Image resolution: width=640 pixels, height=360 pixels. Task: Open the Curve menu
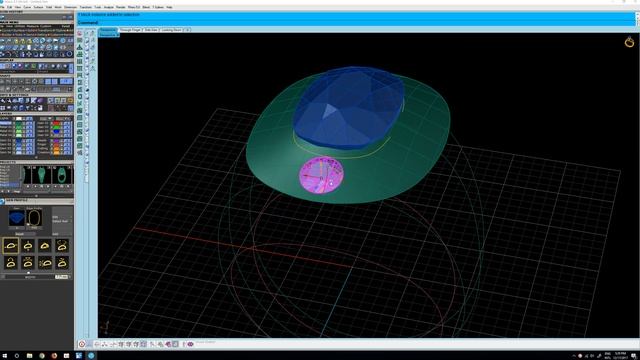tap(27, 7)
